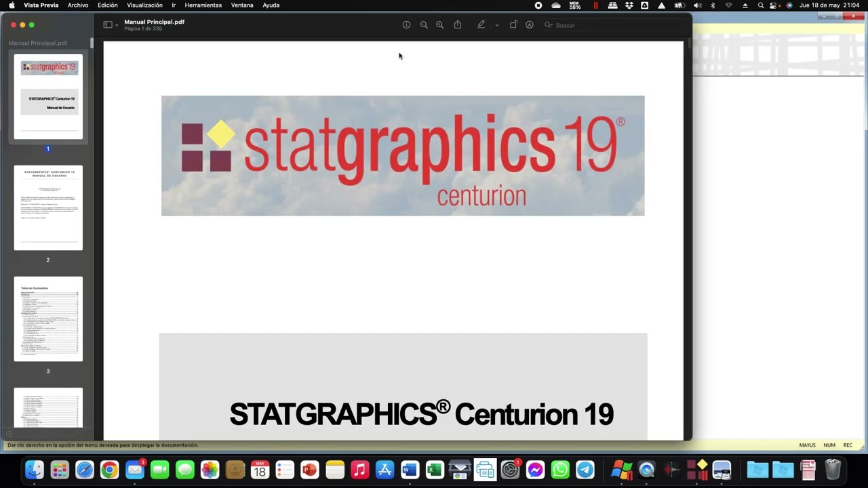Open the Trash in the dock
This screenshot has width=868, height=488.
coord(833,470)
